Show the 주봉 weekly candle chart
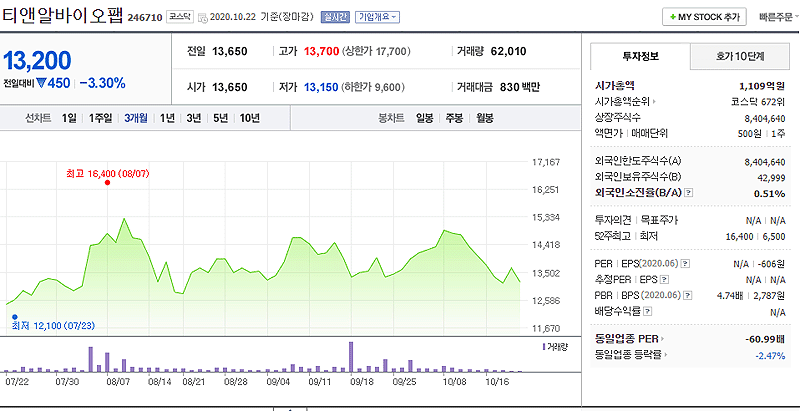 coord(454,118)
